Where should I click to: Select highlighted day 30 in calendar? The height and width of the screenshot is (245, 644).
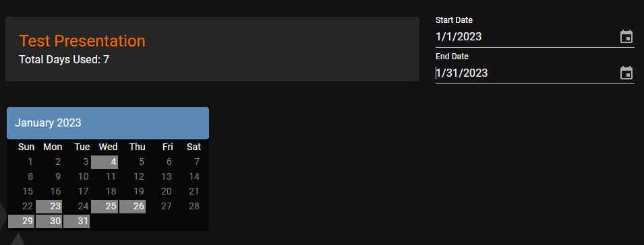(49, 221)
